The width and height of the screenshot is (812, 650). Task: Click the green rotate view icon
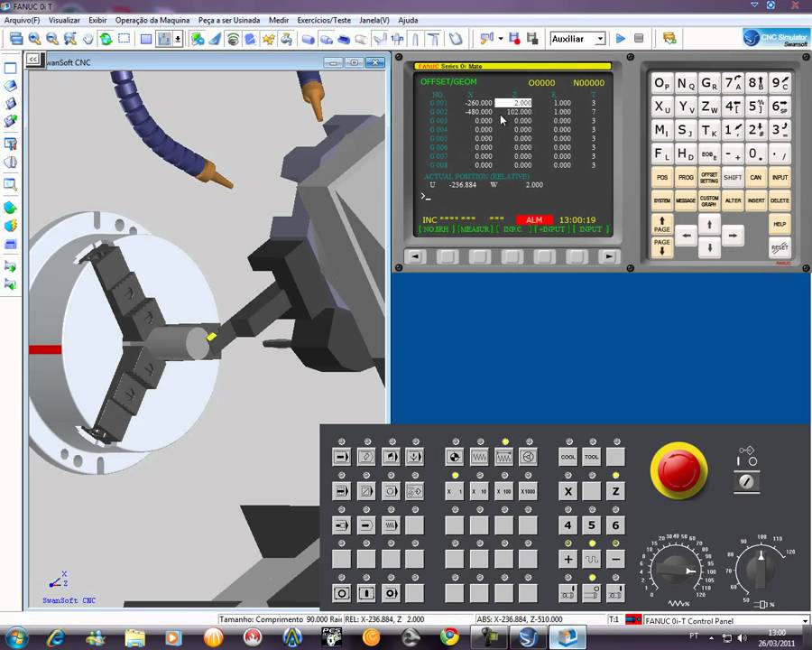[x=106, y=39]
